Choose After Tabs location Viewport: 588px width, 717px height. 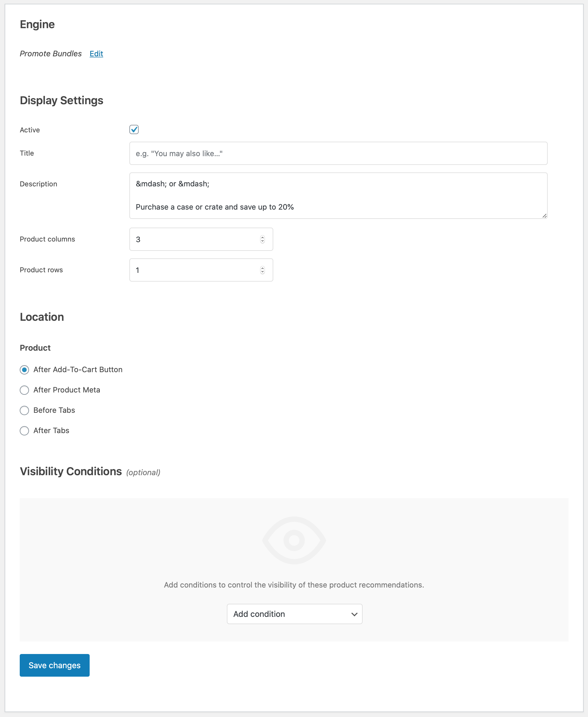point(24,431)
